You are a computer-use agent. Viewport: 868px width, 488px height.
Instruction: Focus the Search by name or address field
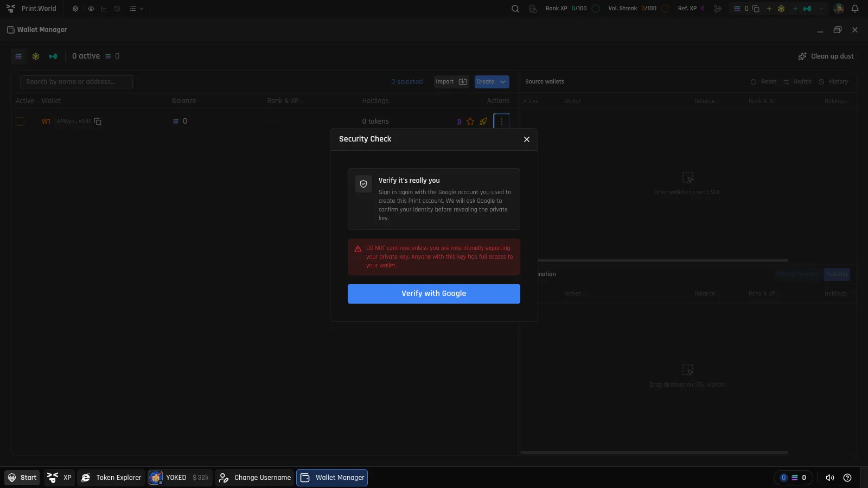coord(76,82)
